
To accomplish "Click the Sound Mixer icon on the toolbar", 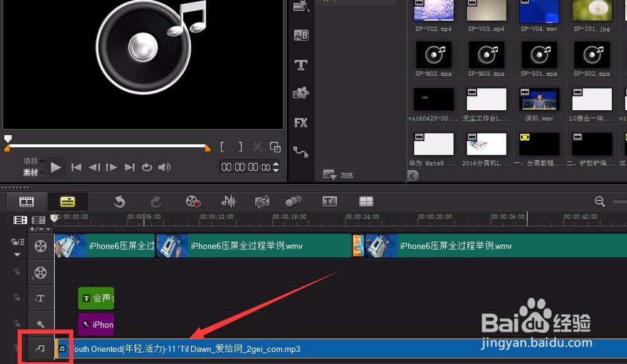I will click(229, 201).
